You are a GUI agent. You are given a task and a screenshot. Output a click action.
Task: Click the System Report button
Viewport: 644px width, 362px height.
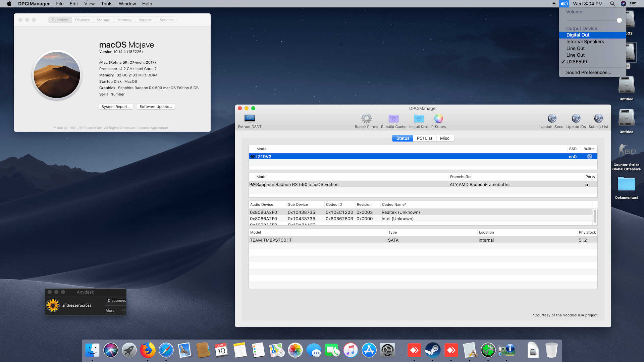pyautogui.click(x=116, y=106)
